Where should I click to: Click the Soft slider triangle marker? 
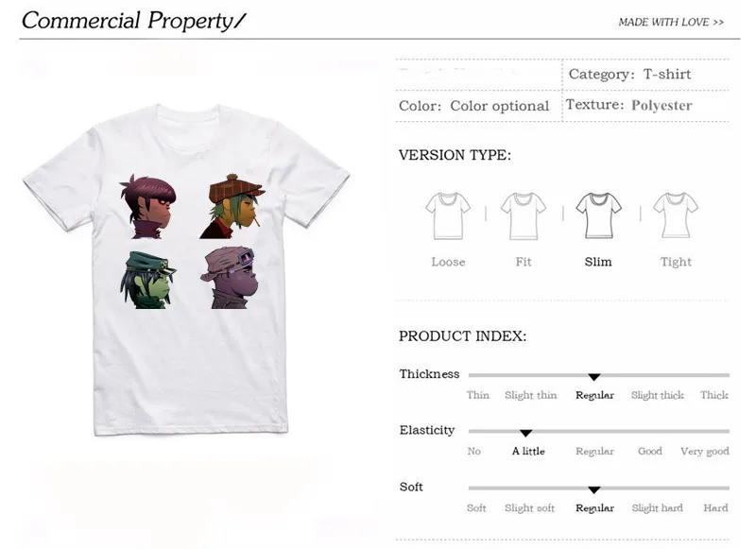594,490
